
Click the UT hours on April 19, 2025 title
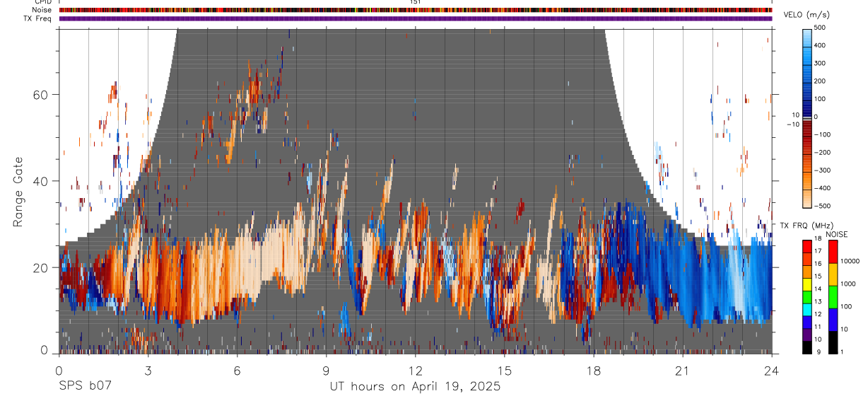coord(415,386)
